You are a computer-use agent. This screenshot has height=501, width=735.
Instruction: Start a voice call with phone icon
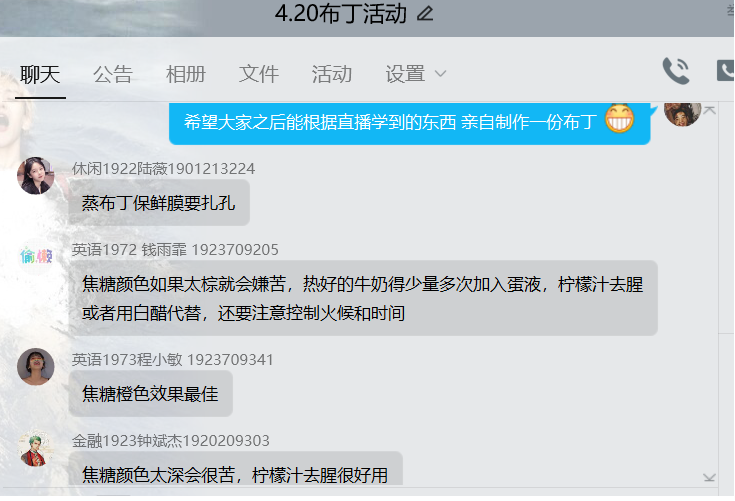(675, 71)
